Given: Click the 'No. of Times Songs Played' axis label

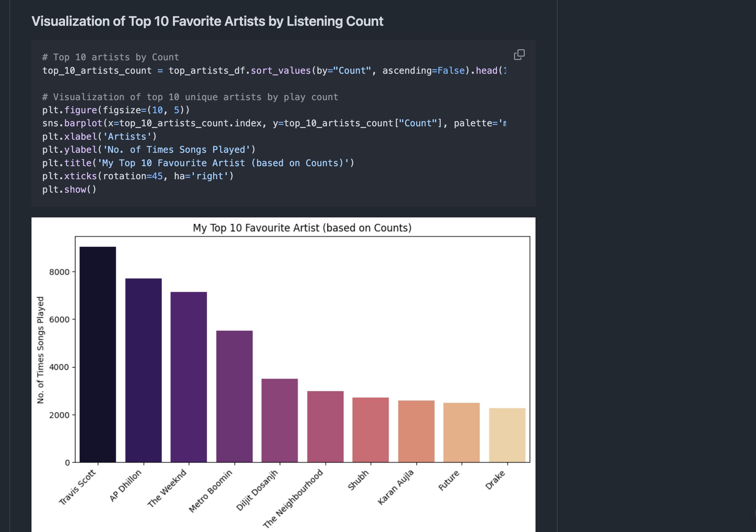Looking at the screenshot, I should [x=41, y=350].
